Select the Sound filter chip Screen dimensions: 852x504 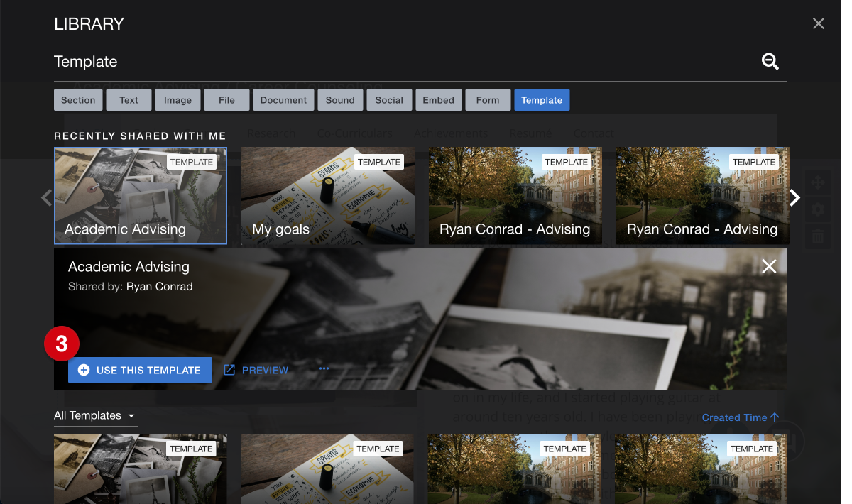pos(340,100)
